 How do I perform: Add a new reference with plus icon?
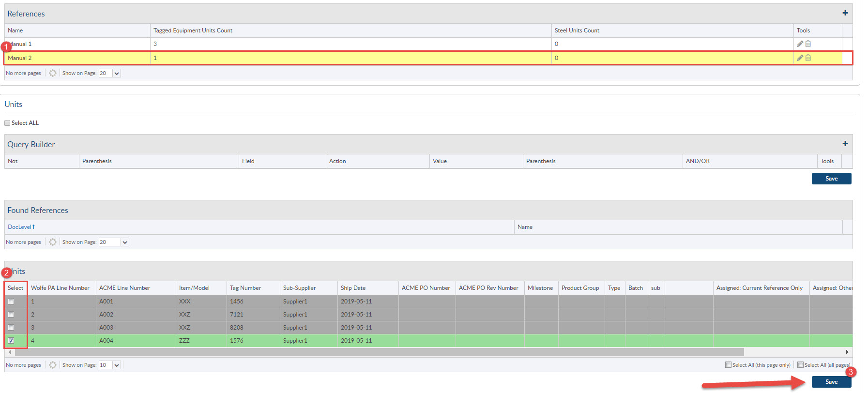(x=845, y=13)
